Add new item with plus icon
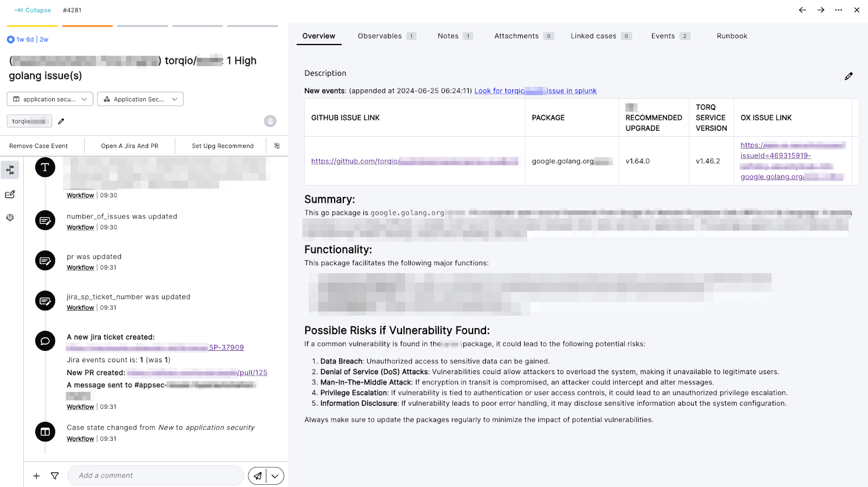The height and width of the screenshot is (487, 868). pyautogui.click(x=36, y=476)
